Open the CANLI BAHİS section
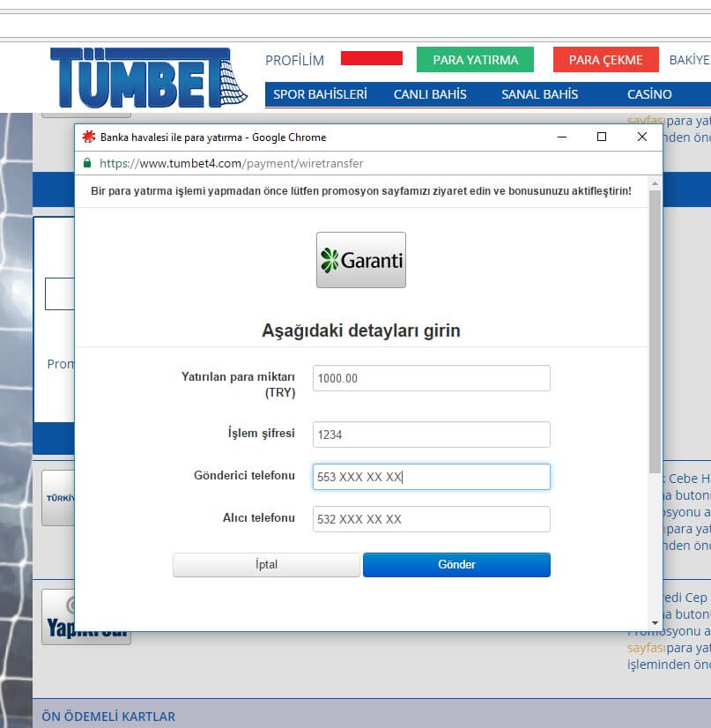The height and width of the screenshot is (728, 711). [429, 94]
